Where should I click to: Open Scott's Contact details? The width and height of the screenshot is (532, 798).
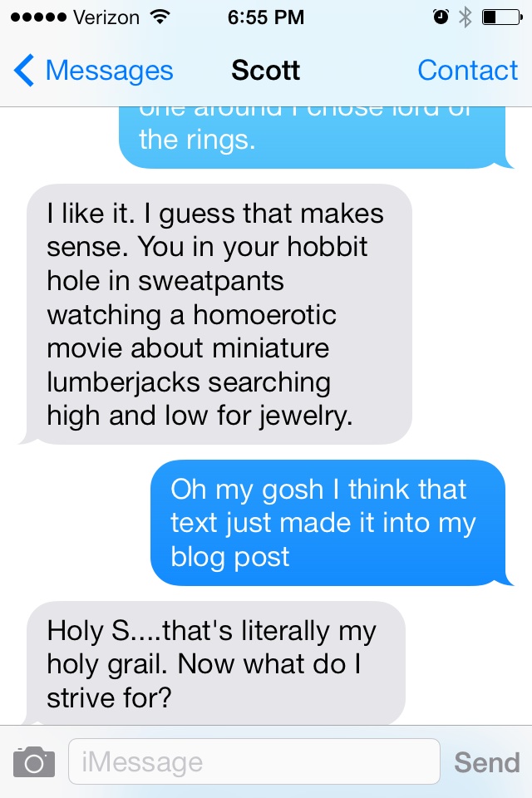pos(467,70)
